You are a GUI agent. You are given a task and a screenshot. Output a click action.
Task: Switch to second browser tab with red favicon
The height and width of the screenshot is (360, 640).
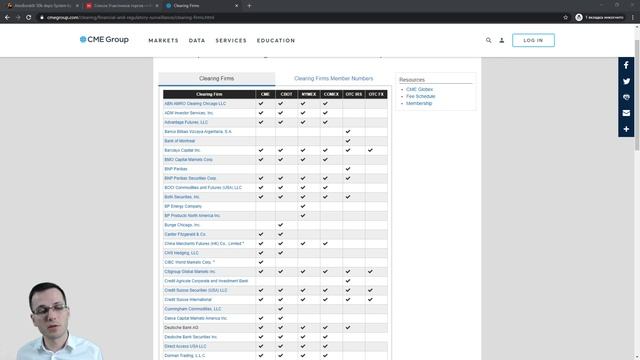tap(122, 6)
